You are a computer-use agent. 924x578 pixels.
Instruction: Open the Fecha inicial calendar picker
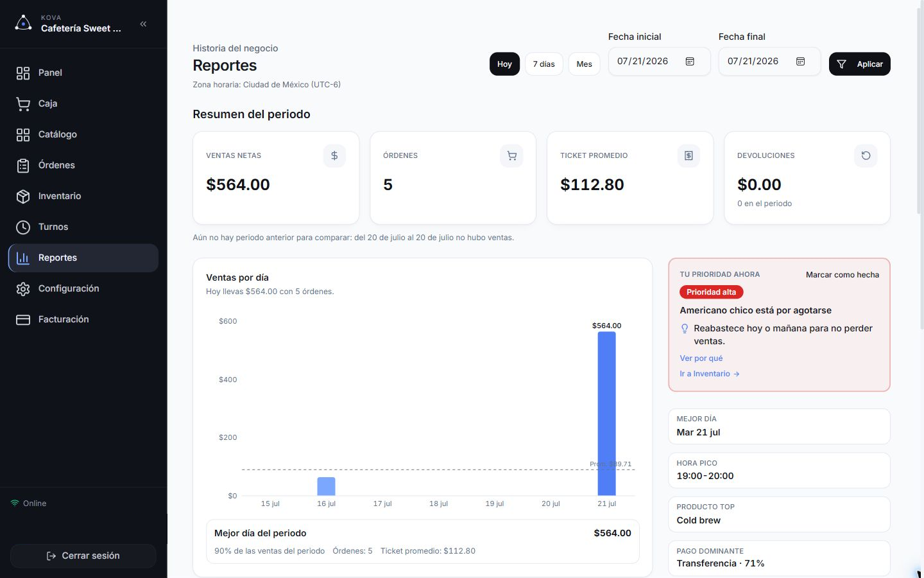point(690,61)
